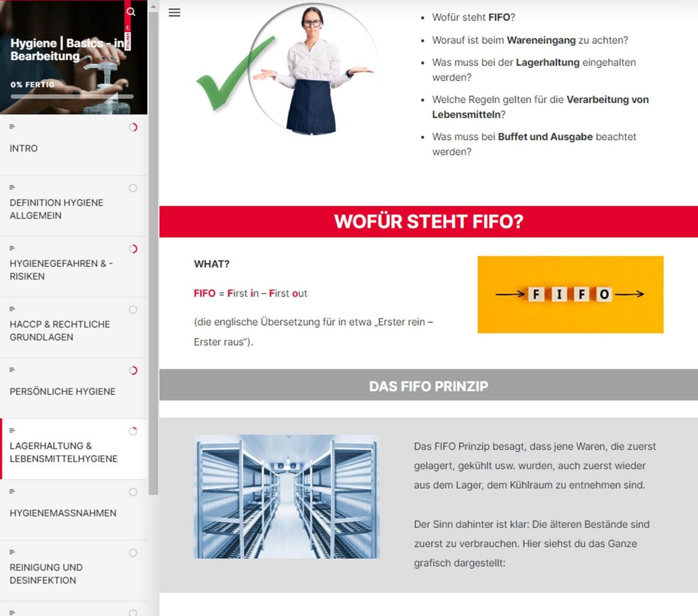Expand the REINIGUNG UND DESINFEKTION section
The height and width of the screenshot is (616, 698).
click(x=47, y=574)
